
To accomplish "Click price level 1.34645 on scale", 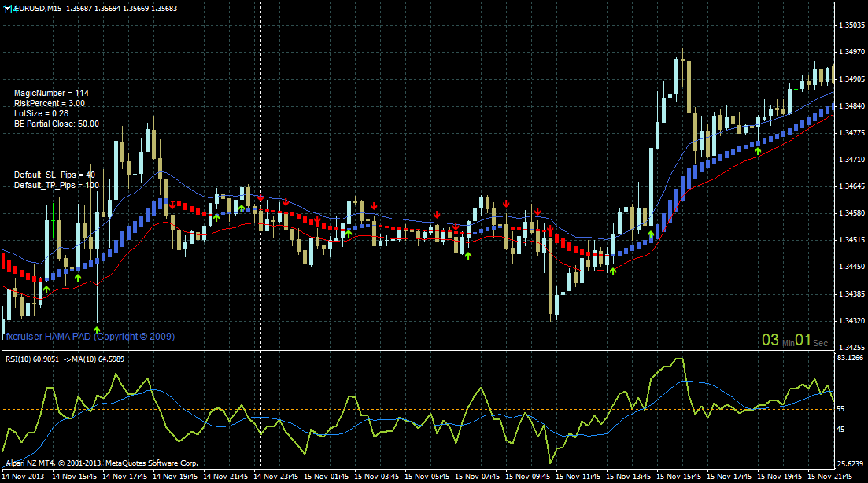I will [x=851, y=186].
